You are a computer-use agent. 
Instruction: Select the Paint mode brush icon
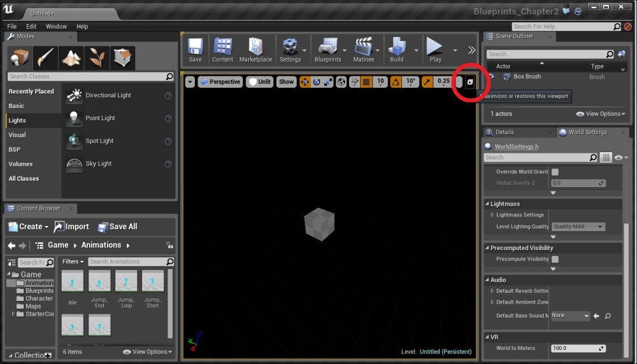coord(45,58)
